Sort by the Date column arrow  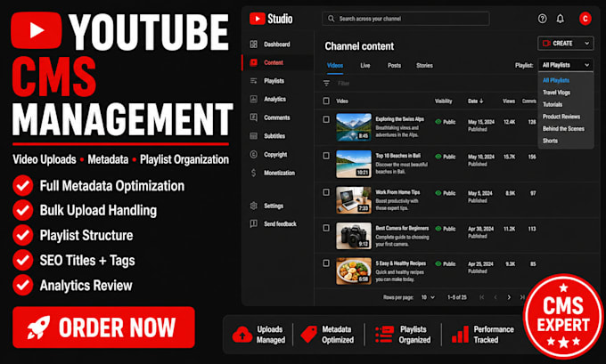tap(481, 101)
